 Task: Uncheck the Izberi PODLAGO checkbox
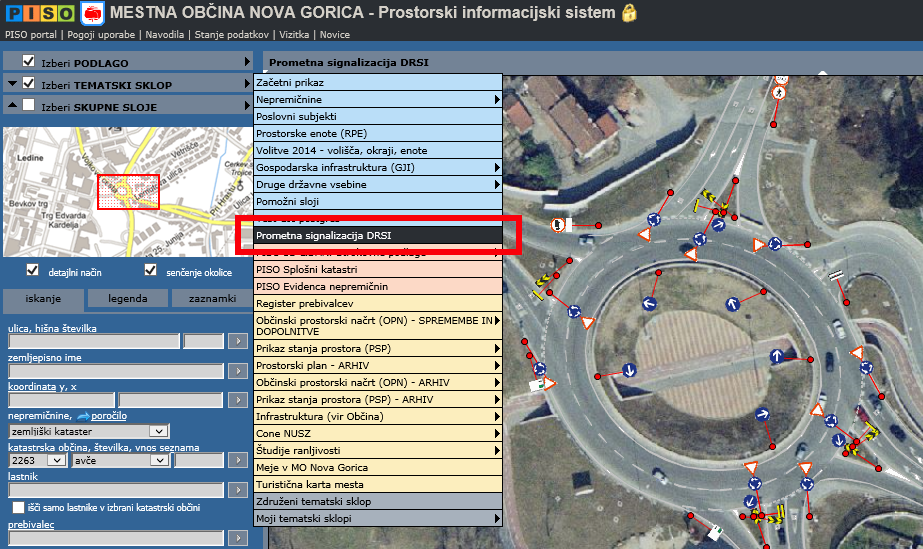coord(29,61)
